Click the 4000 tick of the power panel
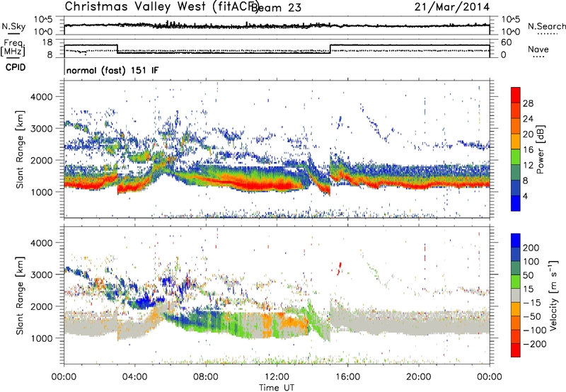 [x=41, y=97]
